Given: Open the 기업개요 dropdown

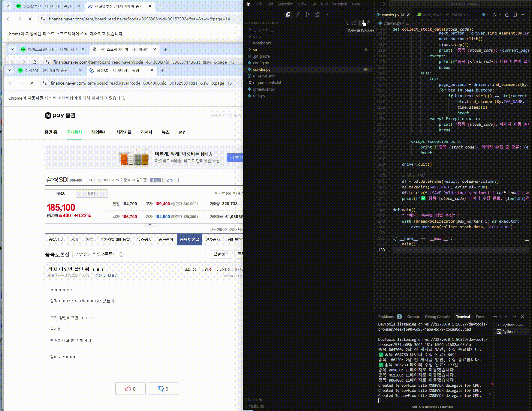Looking at the screenshot, I should 171,180.
